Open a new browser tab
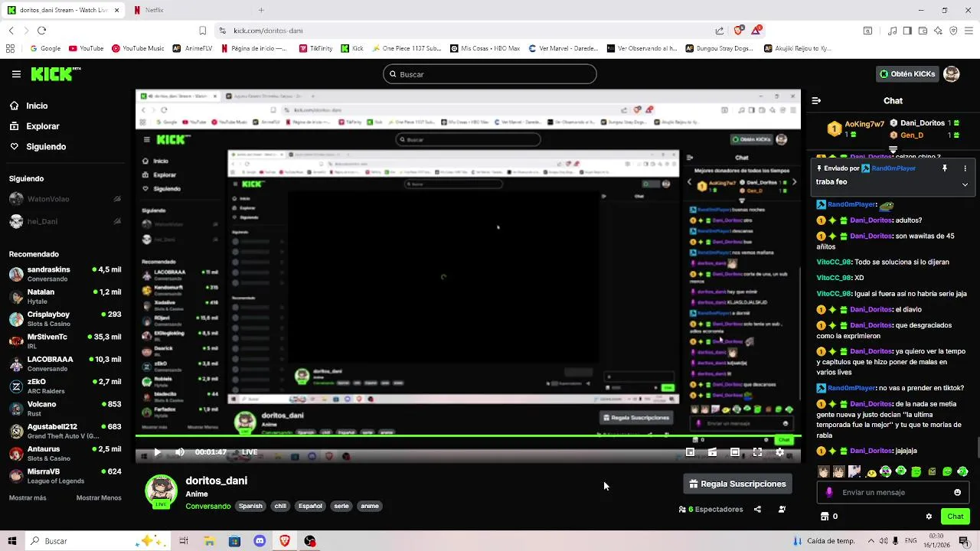Image resolution: width=980 pixels, height=551 pixels. [261, 10]
